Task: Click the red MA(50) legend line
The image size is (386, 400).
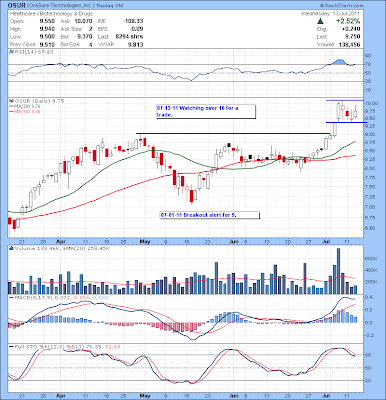Action: (x=11, y=111)
